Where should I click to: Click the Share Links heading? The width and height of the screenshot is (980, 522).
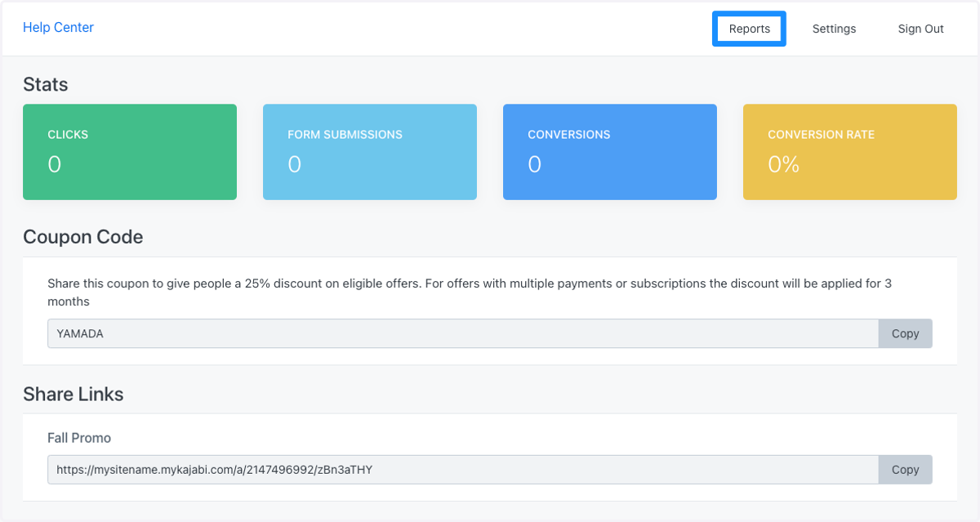73,394
